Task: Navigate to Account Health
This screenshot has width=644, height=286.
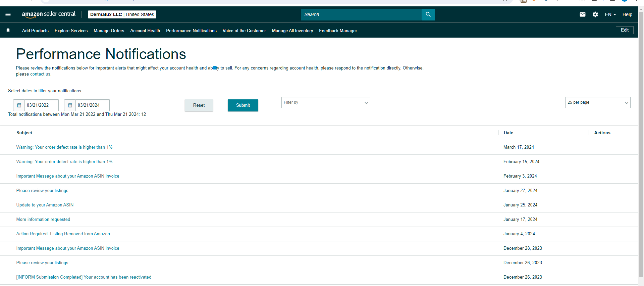Action: pyautogui.click(x=145, y=31)
